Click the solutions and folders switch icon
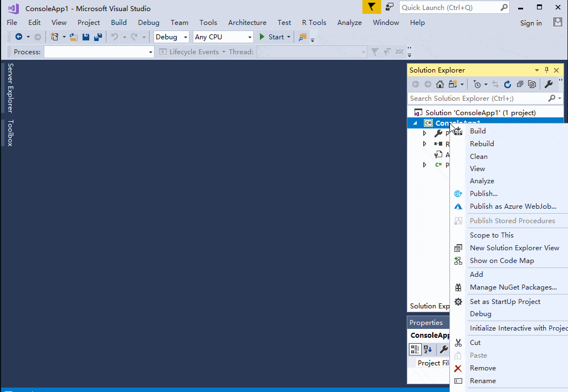 click(453, 84)
